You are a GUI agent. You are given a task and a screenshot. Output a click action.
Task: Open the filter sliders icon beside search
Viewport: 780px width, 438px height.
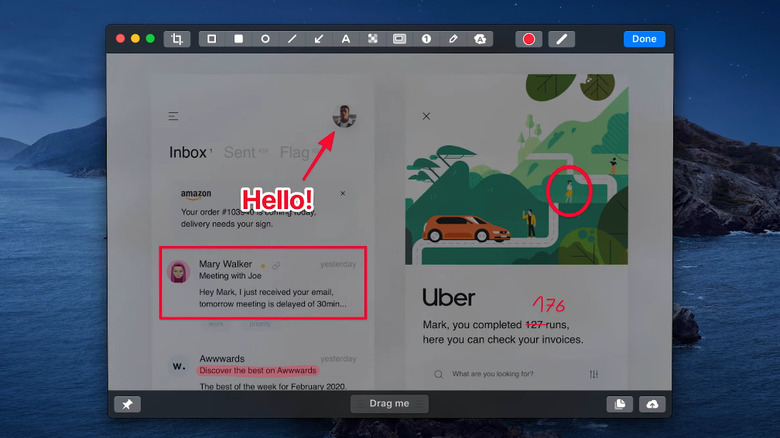click(x=594, y=374)
